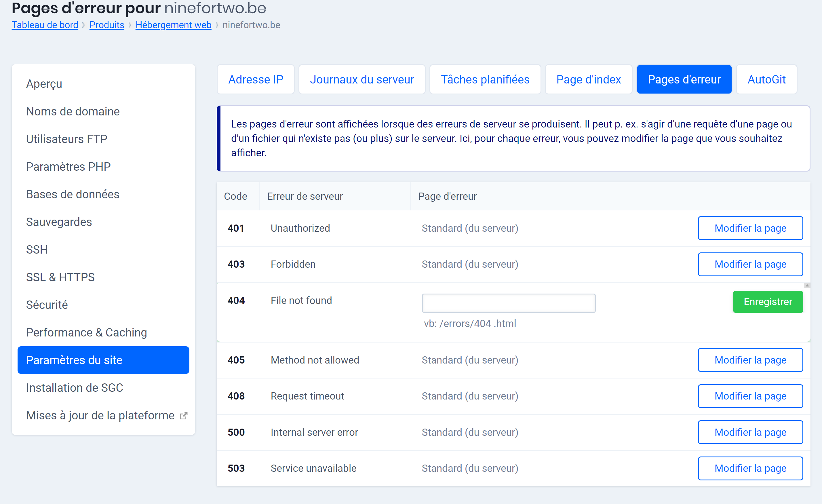Modify the 403 Forbidden error page

point(750,264)
